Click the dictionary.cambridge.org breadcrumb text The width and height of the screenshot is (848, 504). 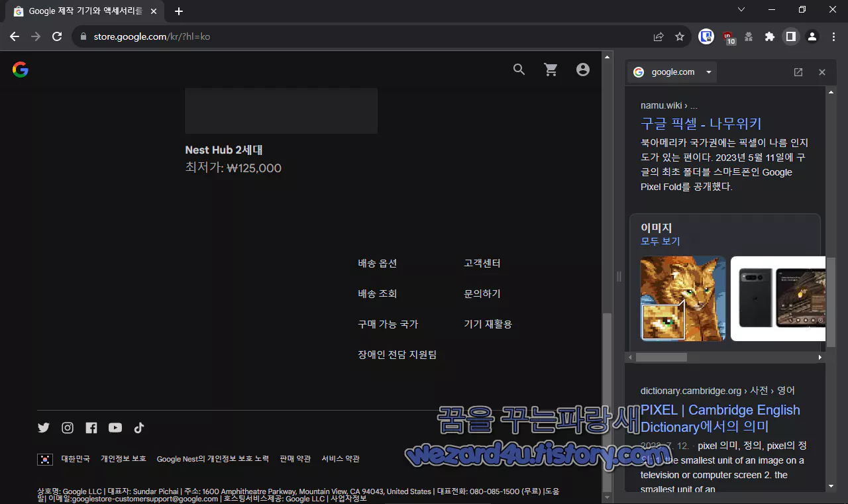pos(717,391)
